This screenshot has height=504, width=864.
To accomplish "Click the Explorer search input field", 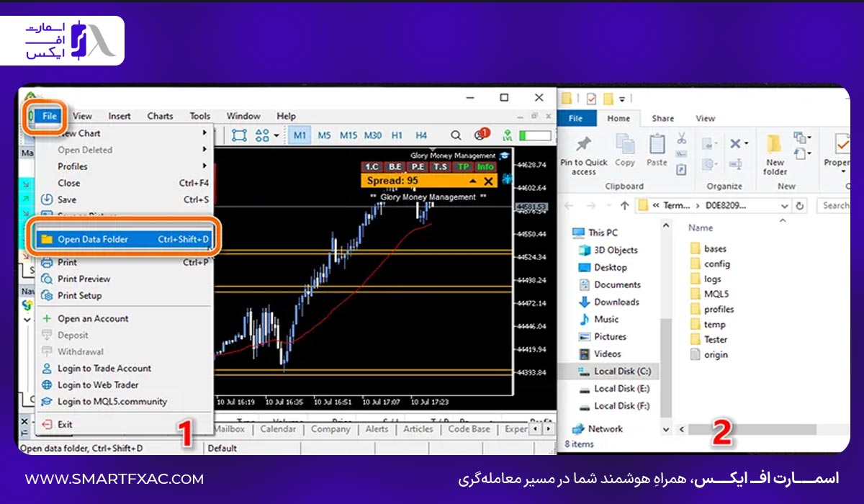I will coord(834,205).
